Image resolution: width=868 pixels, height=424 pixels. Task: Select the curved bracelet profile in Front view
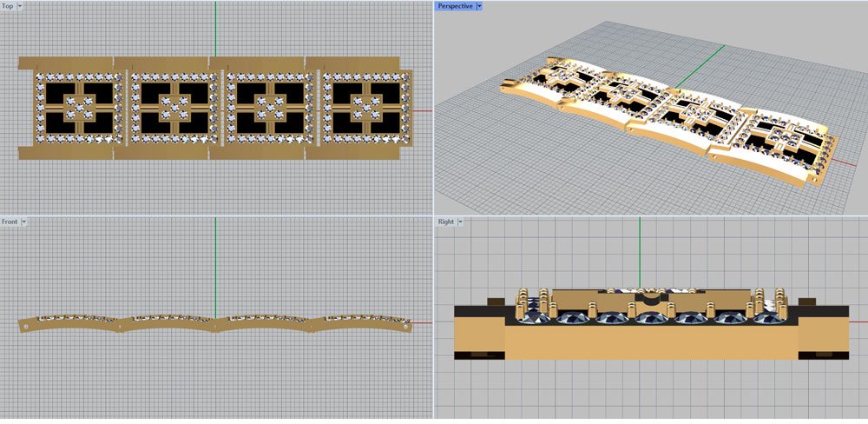[x=215, y=323]
